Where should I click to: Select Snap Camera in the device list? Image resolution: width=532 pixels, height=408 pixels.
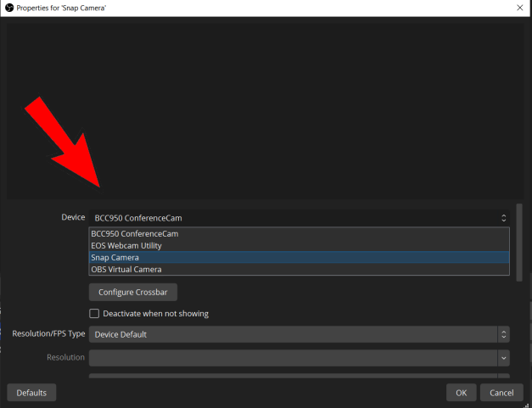pos(115,257)
